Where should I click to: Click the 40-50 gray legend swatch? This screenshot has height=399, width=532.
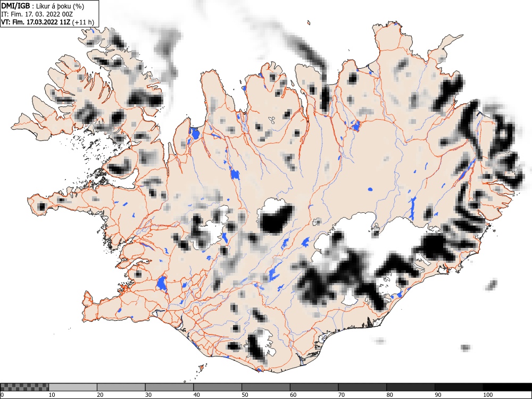point(218,387)
